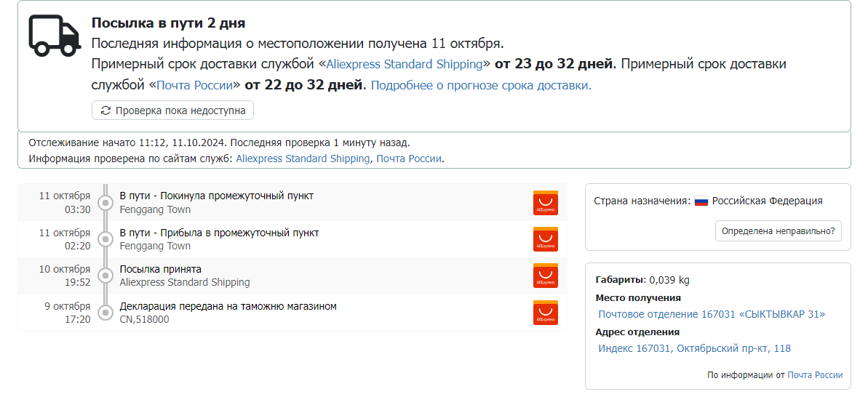Click 'Посылка принята' status text
This screenshot has height=397, width=868.
pos(161,269)
